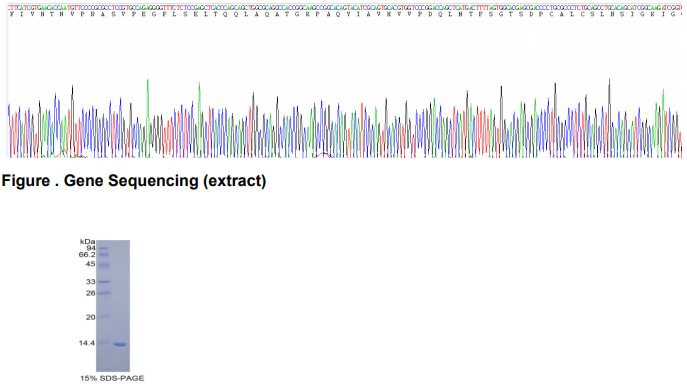Click the 33 kDa marker label

click(91, 282)
